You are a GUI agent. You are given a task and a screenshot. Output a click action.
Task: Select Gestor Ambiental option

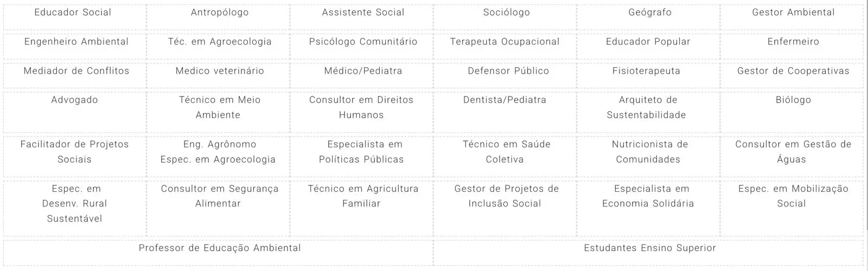pos(793,12)
